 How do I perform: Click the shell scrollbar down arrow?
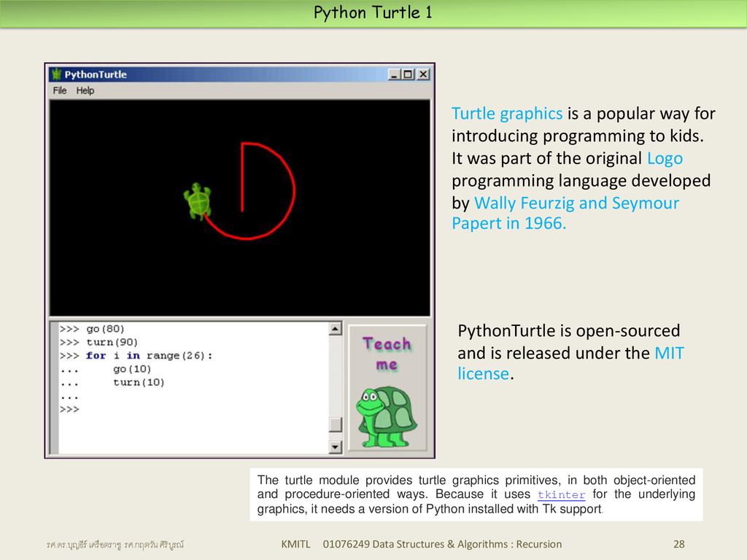click(x=336, y=447)
